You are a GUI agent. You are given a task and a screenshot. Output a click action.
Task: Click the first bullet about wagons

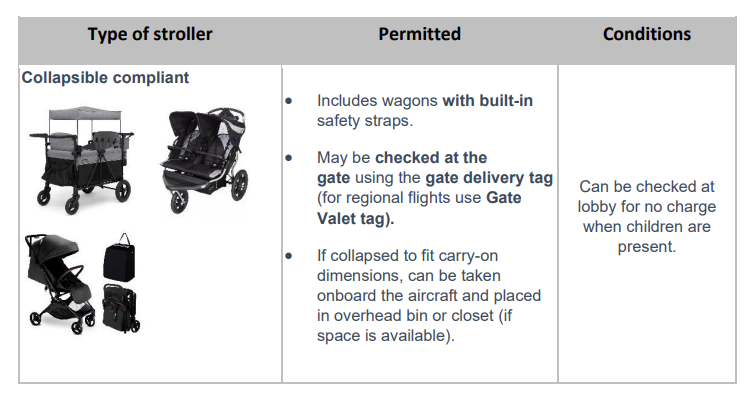(289, 101)
